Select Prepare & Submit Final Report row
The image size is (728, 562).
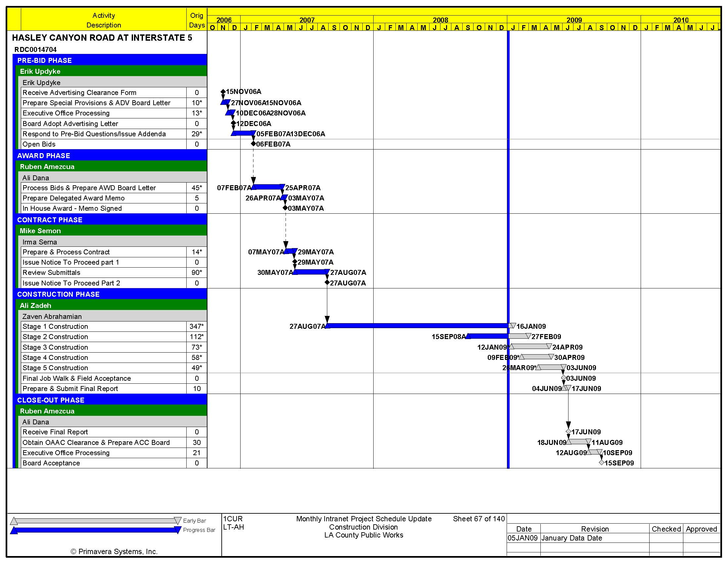point(114,388)
